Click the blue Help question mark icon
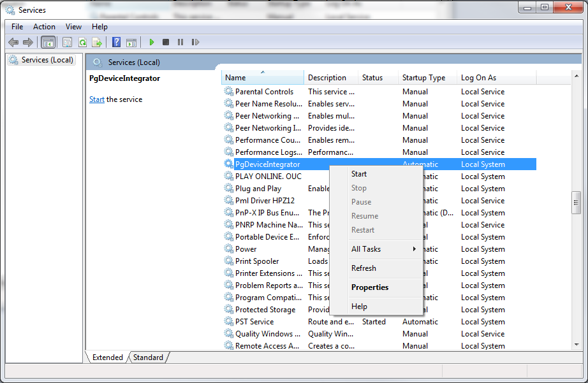The height and width of the screenshot is (383, 588). [116, 43]
